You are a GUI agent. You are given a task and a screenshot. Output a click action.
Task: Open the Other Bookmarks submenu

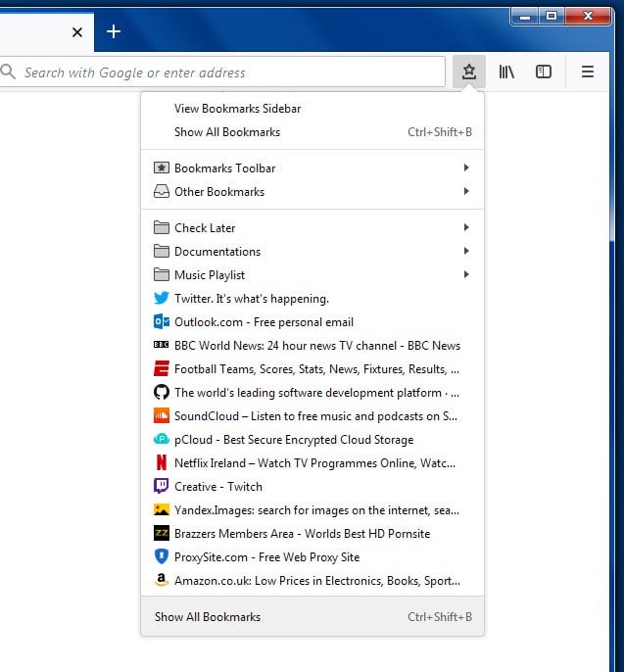click(312, 192)
